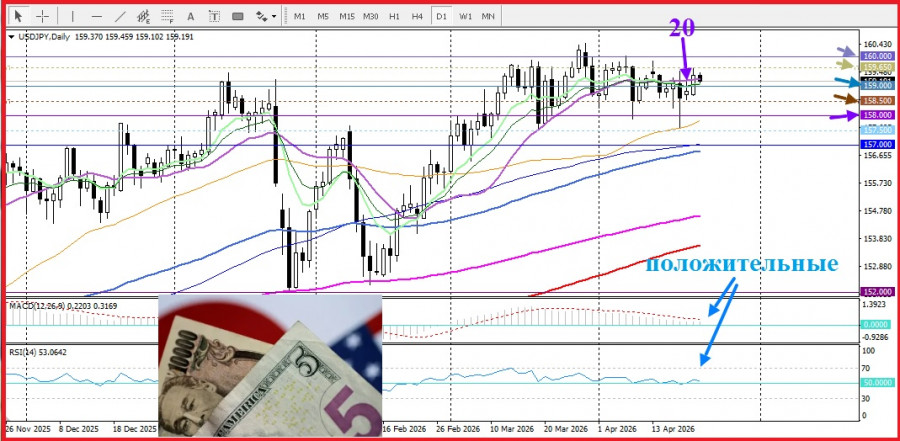900x441 pixels.
Task: Select the 158.500 price level label
Action: point(878,100)
